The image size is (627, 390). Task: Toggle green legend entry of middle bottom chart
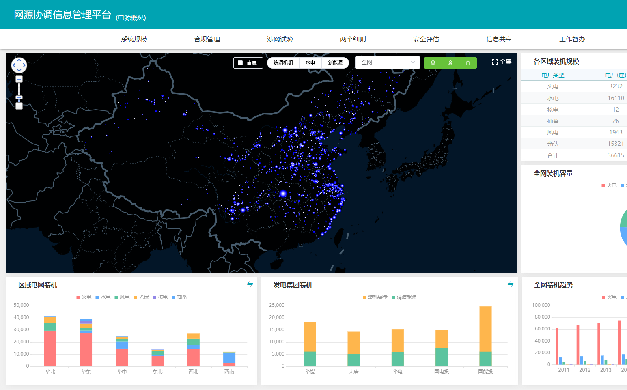click(x=404, y=297)
